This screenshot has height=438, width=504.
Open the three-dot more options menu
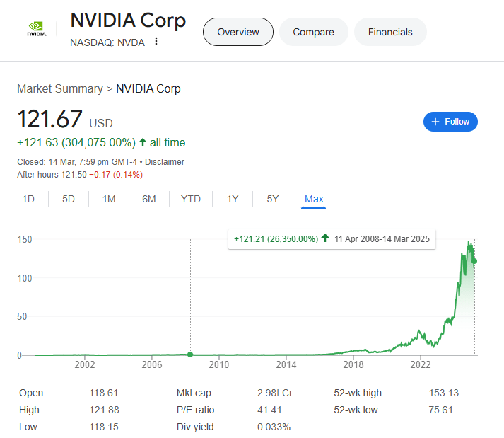[156, 42]
